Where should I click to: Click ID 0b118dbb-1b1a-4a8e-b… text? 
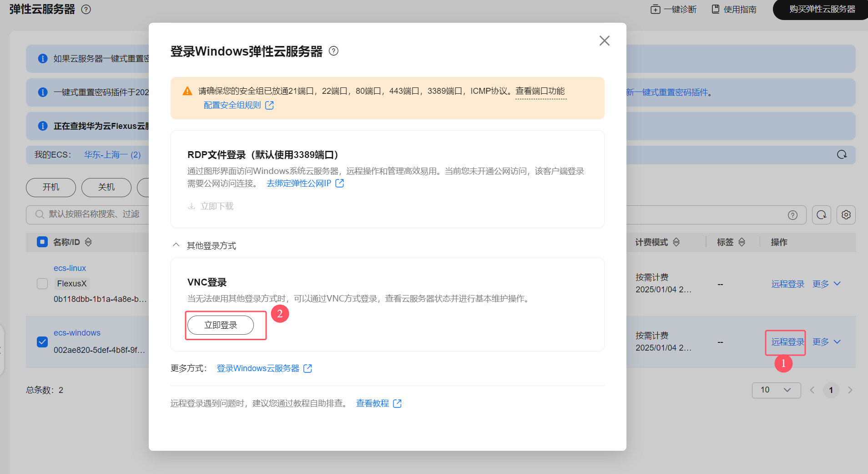tap(100, 299)
